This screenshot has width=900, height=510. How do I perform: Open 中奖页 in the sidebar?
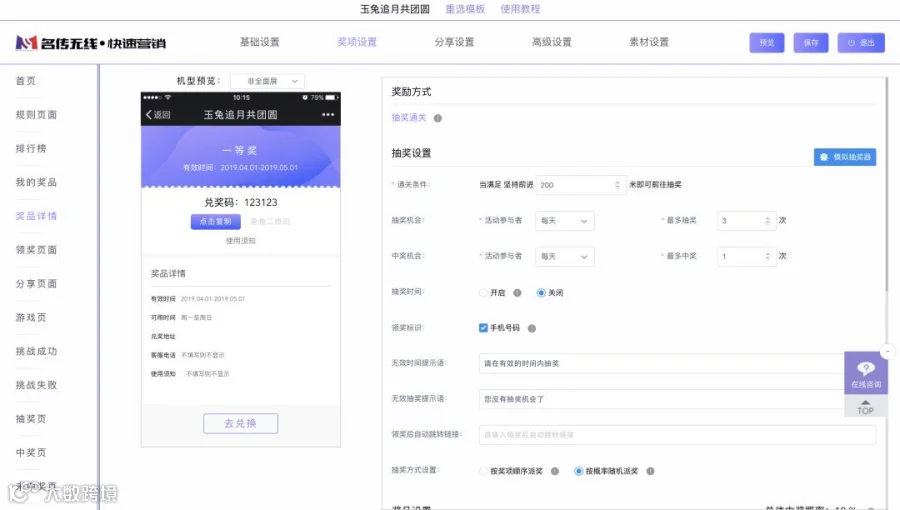point(31,453)
